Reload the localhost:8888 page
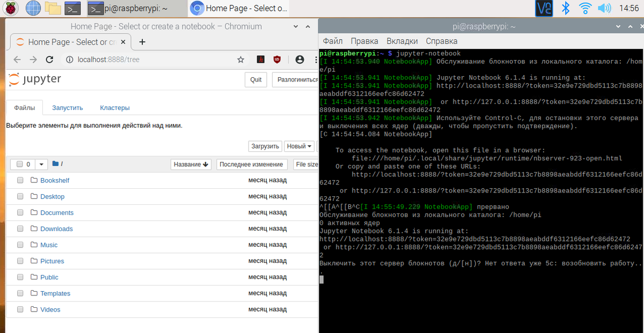 click(49, 60)
